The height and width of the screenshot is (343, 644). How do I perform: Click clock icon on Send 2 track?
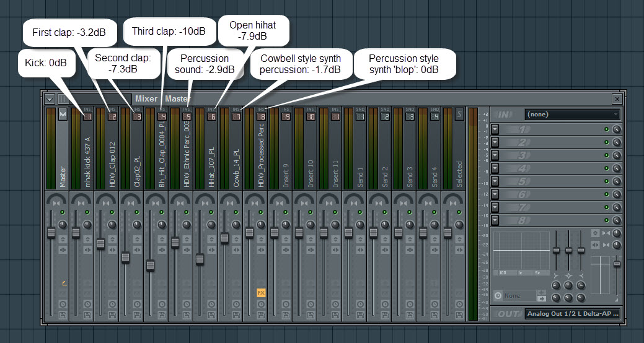click(x=385, y=304)
